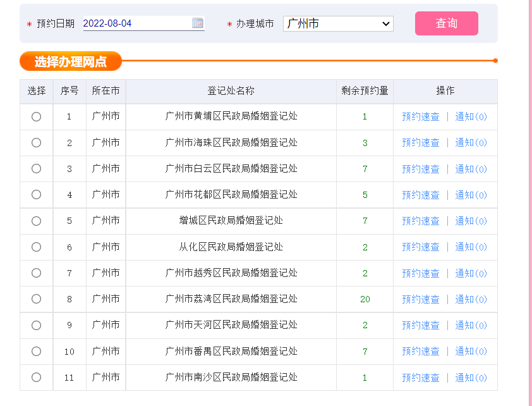Image resolution: width=532 pixels, height=406 pixels.
Task: Select radio button for 番禺区民政局婚姻登记处
Action: pos(36,351)
